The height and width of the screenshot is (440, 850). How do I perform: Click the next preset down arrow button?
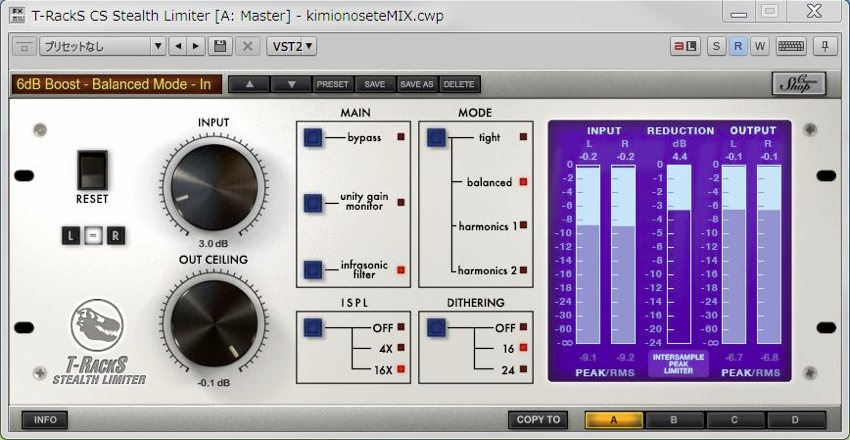(x=291, y=84)
